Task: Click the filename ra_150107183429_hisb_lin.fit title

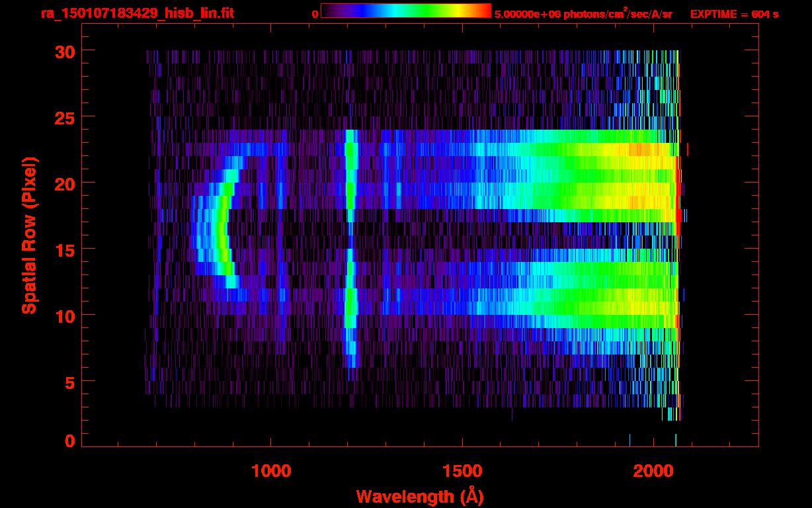Action: click(x=137, y=13)
